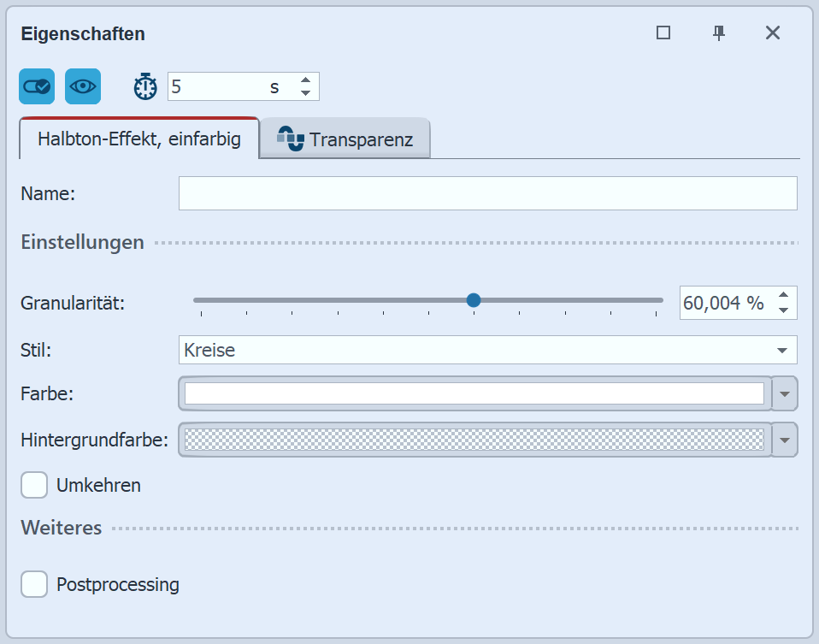Screen dimensions: 819x644
Task: Click inside the Name text field
Action: [486, 193]
